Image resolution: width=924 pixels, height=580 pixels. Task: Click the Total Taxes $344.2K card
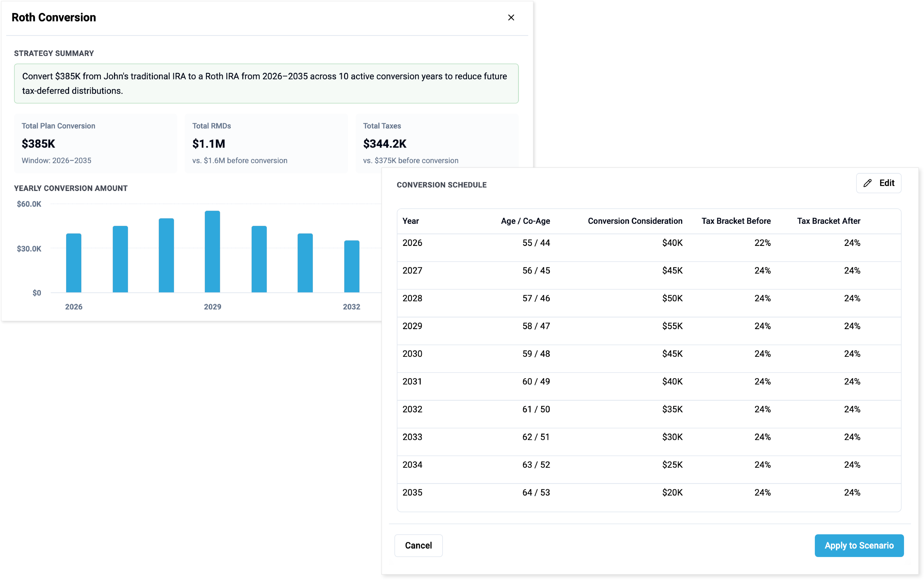click(437, 140)
